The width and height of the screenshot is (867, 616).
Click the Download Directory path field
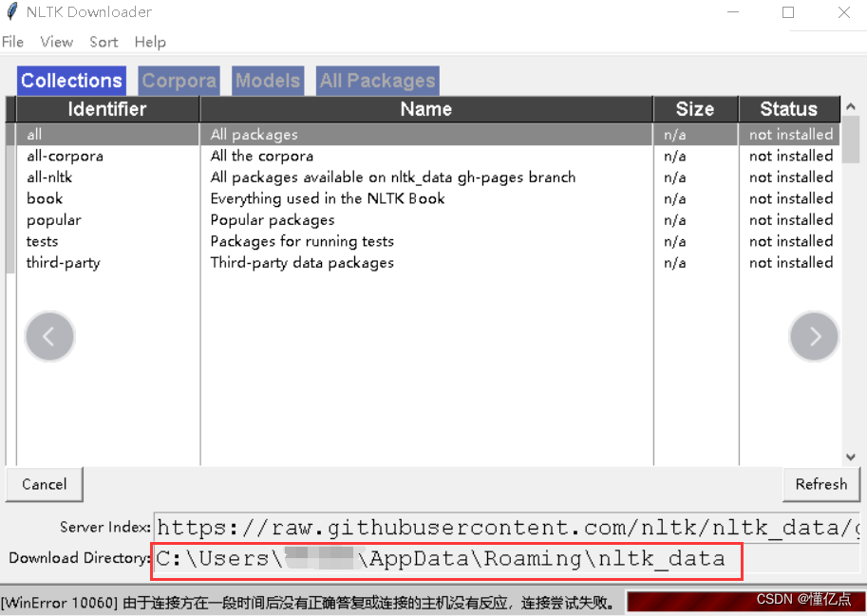click(x=446, y=558)
